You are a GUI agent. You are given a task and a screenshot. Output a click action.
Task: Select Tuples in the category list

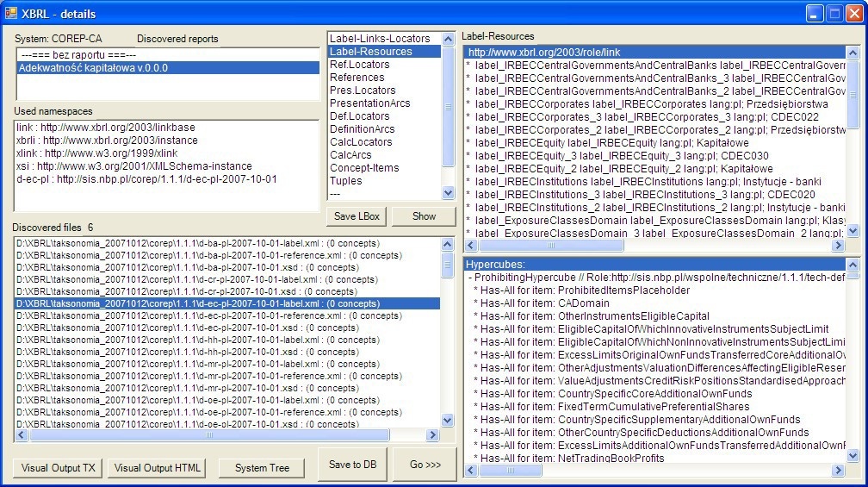coord(346,181)
